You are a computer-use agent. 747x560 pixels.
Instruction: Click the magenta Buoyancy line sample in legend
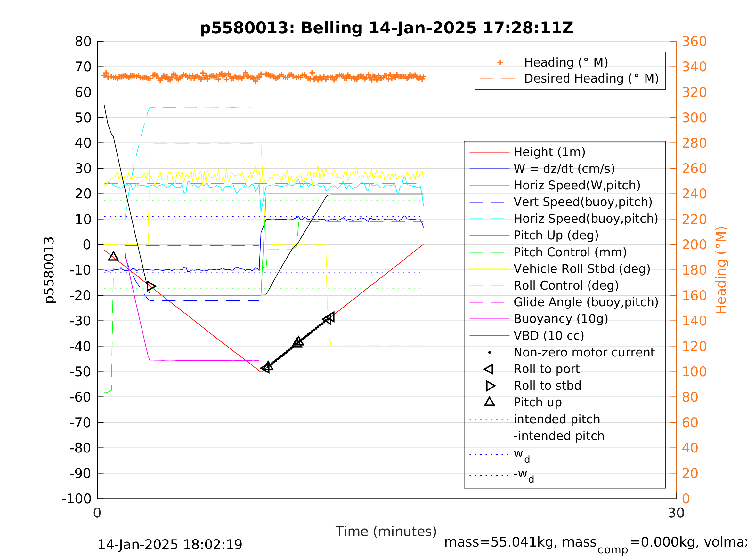point(490,319)
